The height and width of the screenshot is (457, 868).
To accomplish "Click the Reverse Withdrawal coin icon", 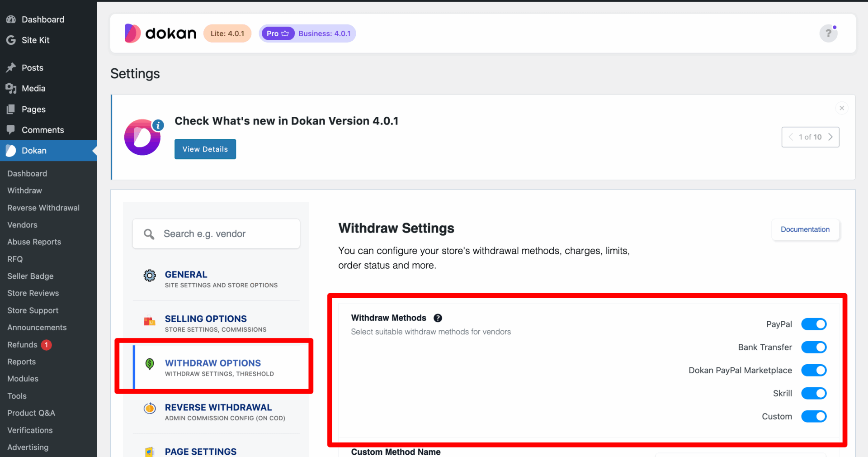I will point(150,408).
